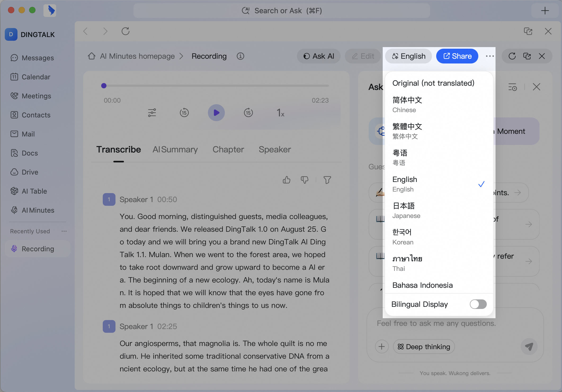Viewport: 562px width, 392px height.
Task: Switch to the Chapter tab
Action: pyautogui.click(x=228, y=149)
